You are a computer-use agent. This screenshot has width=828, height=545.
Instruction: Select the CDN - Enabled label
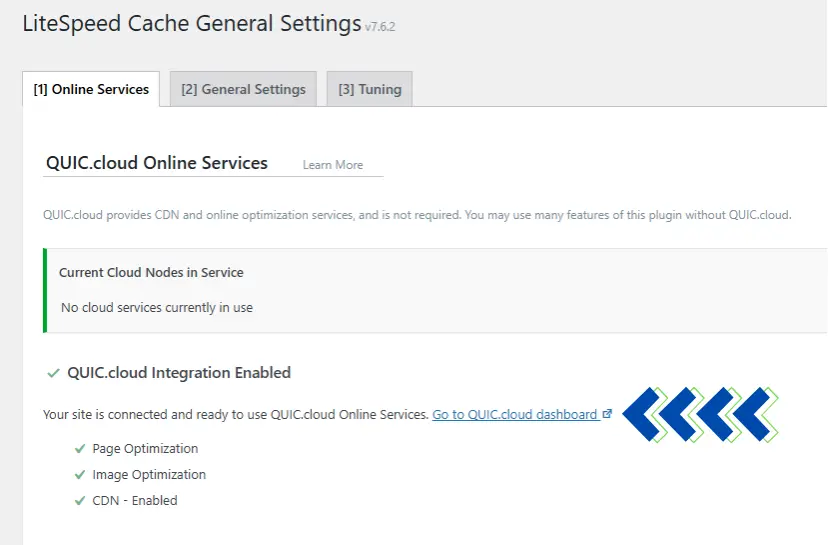coord(135,501)
